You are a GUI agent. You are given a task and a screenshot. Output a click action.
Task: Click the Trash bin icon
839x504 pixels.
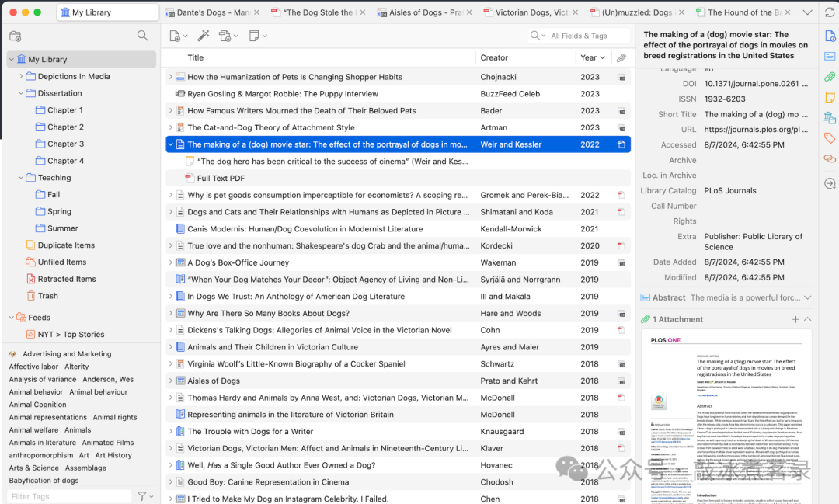tap(30, 296)
